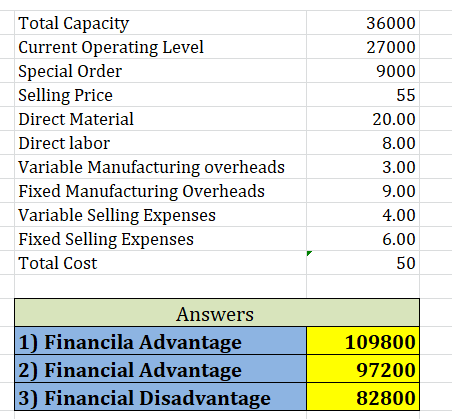Select the 6.00 value cell
The image size is (452, 419).
point(363,239)
